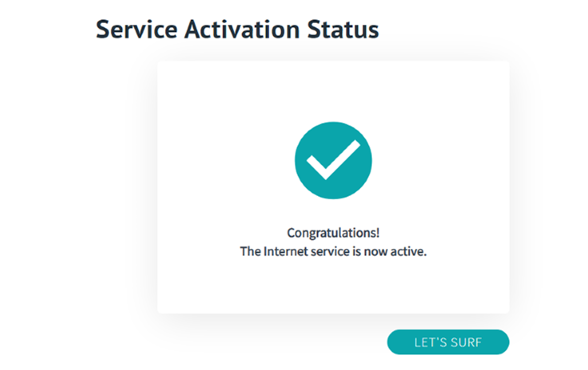Screen dimensions: 588x370
Task: Select the Service Activation Status heading
Action: pos(237,30)
